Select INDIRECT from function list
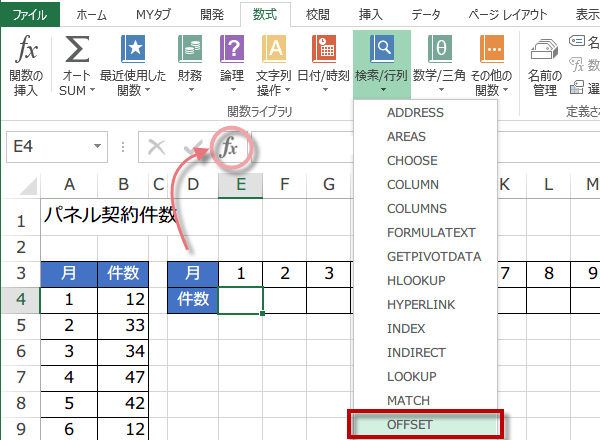The height and width of the screenshot is (440, 600). pos(425,352)
